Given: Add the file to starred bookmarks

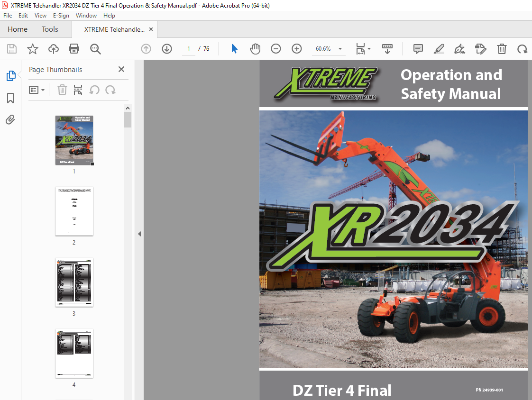Looking at the screenshot, I should click(33, 49).
